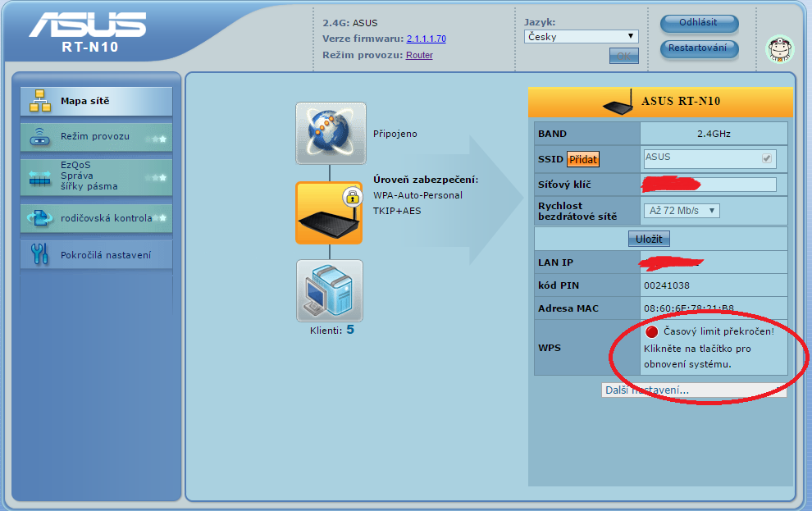
Task: Click the Připojeno status text
Action: (395, 134)
